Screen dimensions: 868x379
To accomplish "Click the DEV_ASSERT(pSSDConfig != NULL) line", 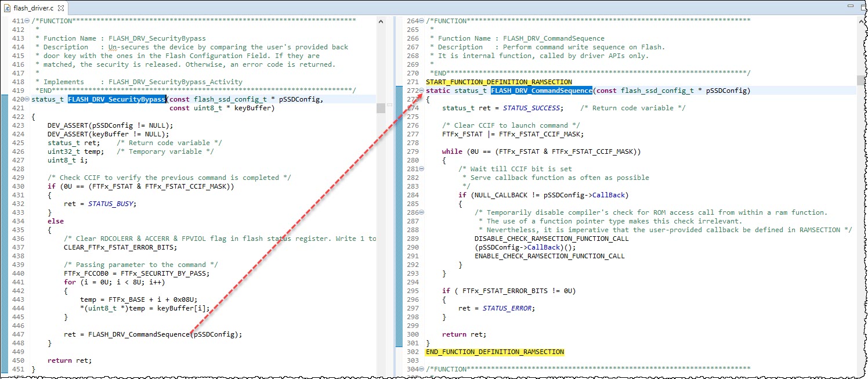I will [110, 125].
